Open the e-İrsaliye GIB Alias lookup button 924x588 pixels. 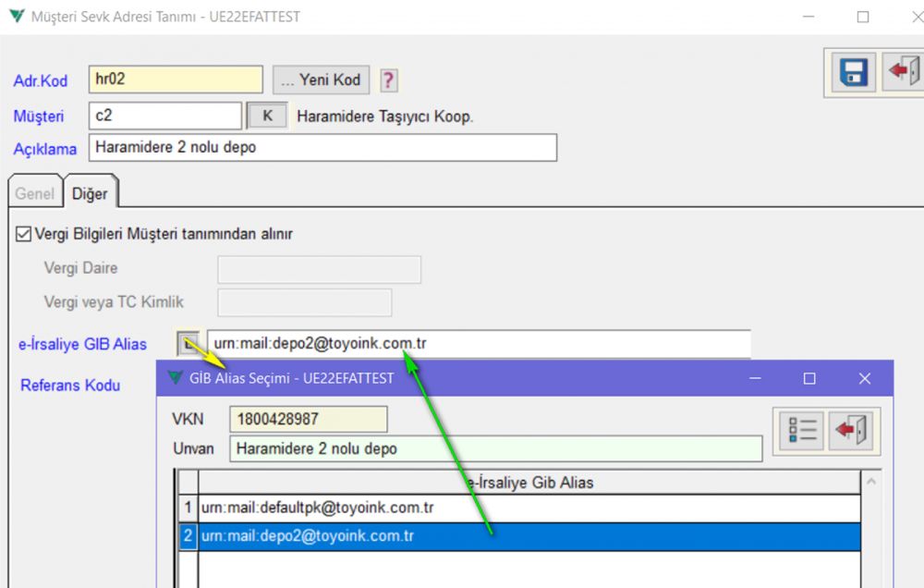188,344
